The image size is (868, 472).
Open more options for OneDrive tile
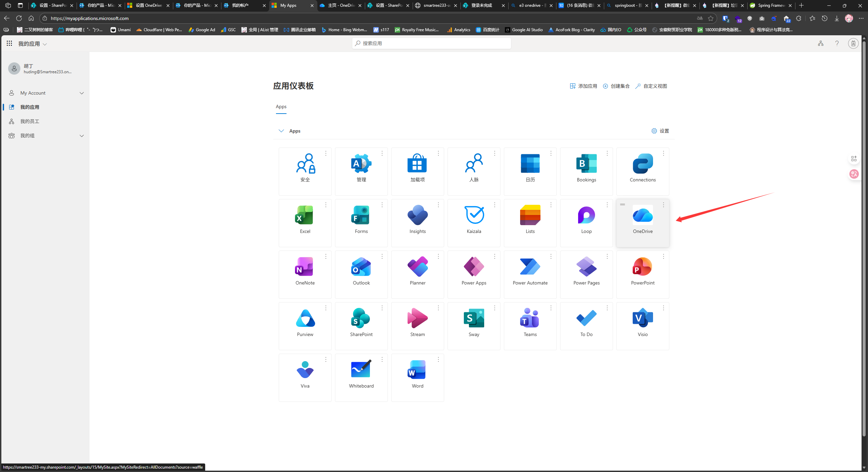tap(664, 205)
